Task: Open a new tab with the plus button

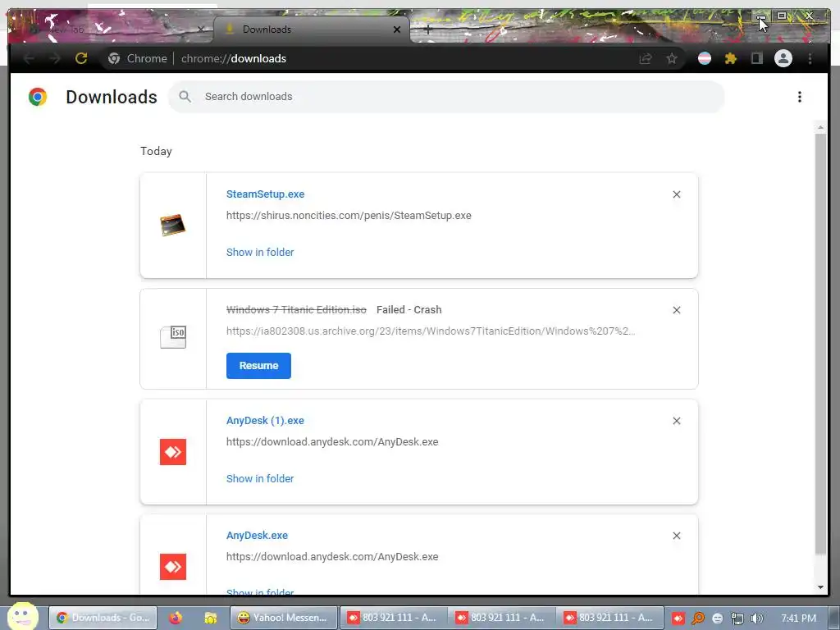Action: [x=428, y=30]
